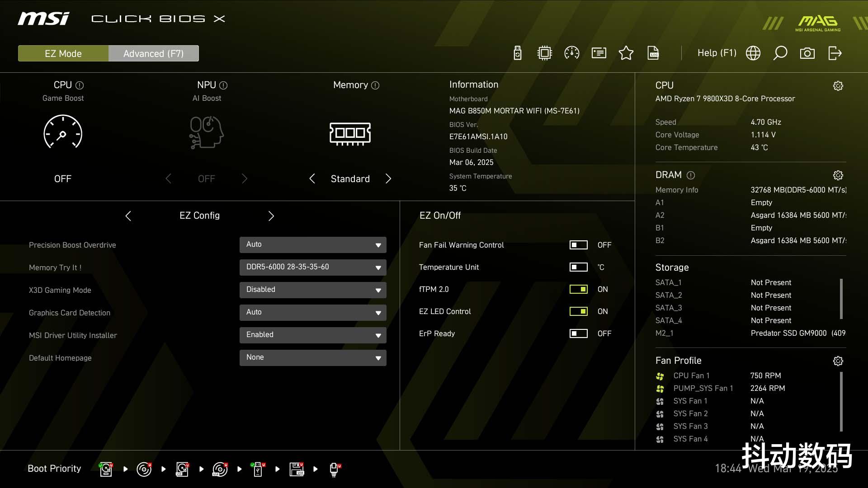
Task: Open Precision Boost Overdrive dropdown
Action: 313,244
